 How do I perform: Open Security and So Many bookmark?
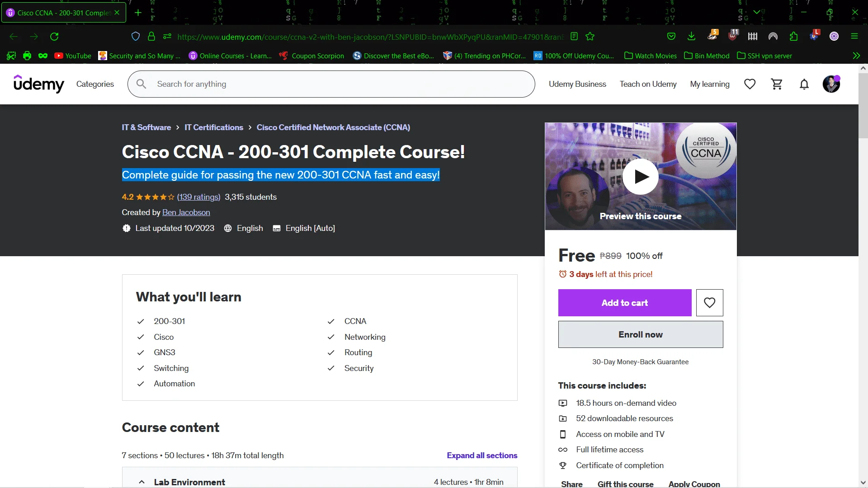(x=139, y=56)
